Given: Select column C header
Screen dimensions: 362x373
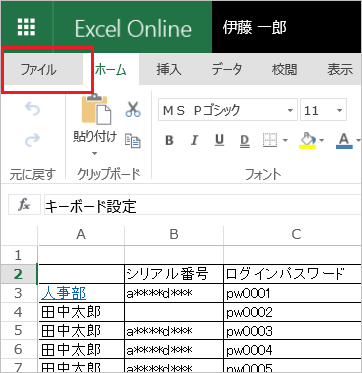Looking at the screenshot, I should (293, 235).
